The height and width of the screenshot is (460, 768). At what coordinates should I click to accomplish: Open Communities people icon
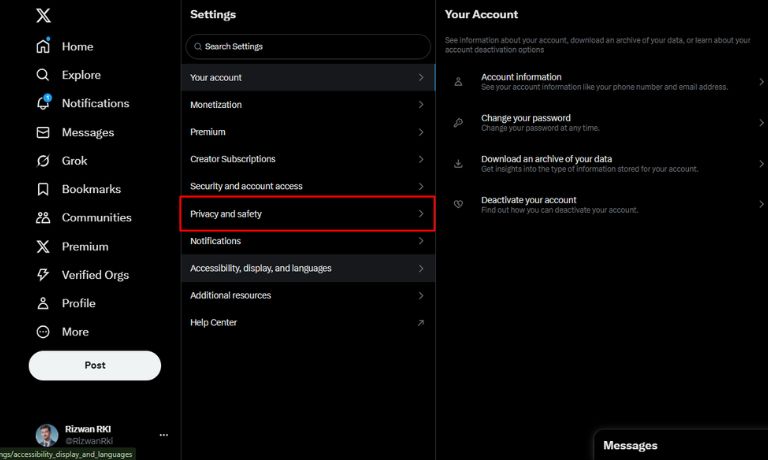tap(43, 218)
